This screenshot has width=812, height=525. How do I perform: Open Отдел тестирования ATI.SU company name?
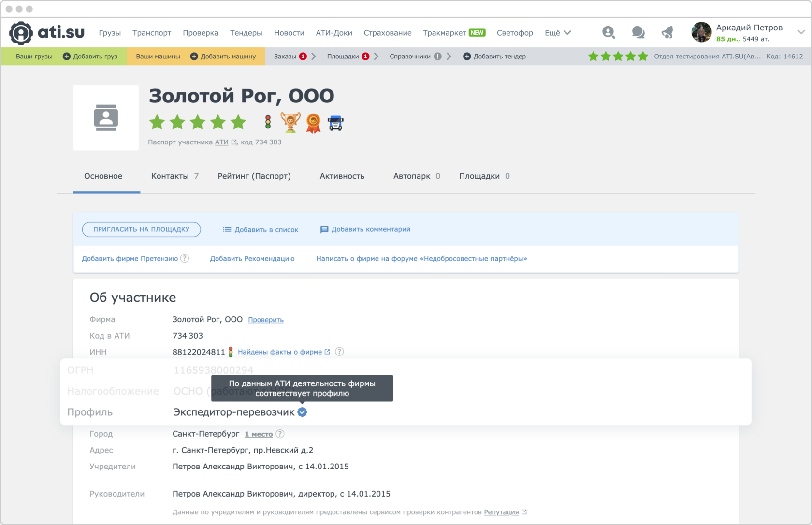(707, 57)
